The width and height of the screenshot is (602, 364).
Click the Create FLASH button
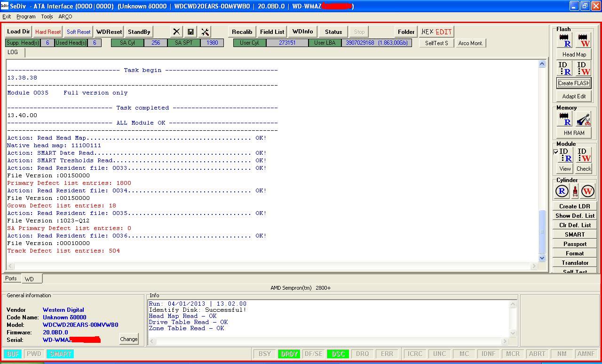click(574, 83)
